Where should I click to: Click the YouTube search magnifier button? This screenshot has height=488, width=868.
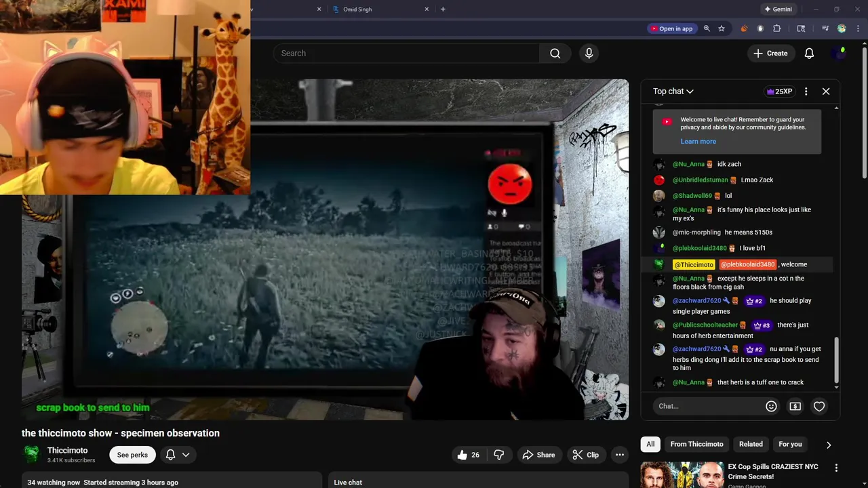point(555,53)
